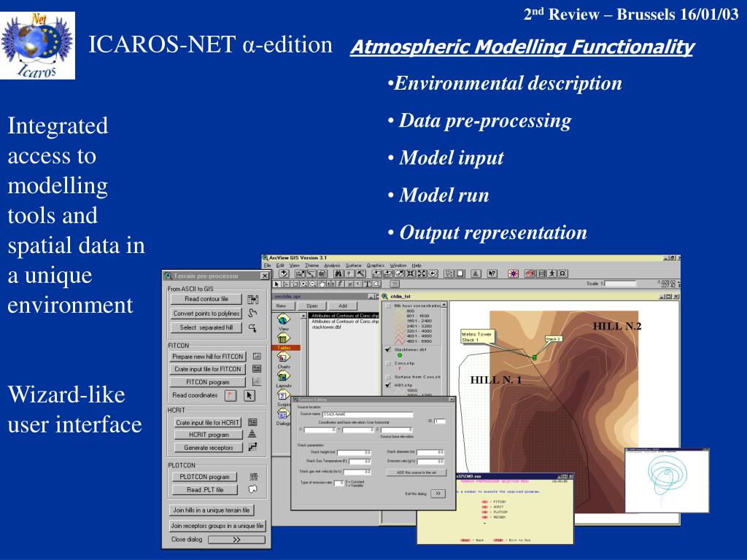Click the Stack height input field
This screenshot has width=747, height=560.
pyautogui.click(x=354, y=452)
